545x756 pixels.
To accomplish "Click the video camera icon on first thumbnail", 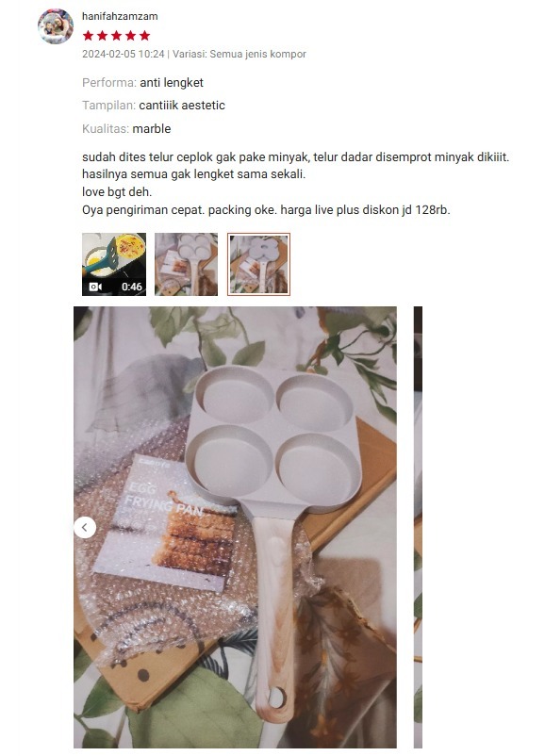I will 95,287.
